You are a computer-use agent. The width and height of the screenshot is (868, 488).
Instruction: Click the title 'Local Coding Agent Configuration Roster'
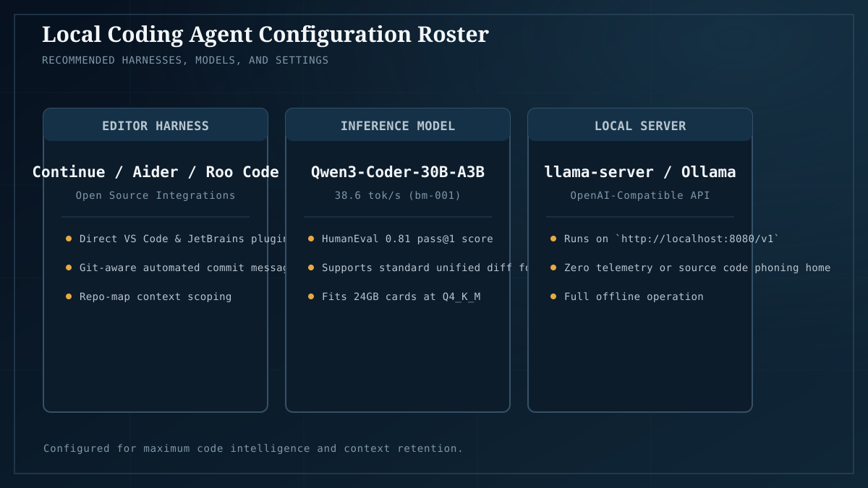(265, 34)
